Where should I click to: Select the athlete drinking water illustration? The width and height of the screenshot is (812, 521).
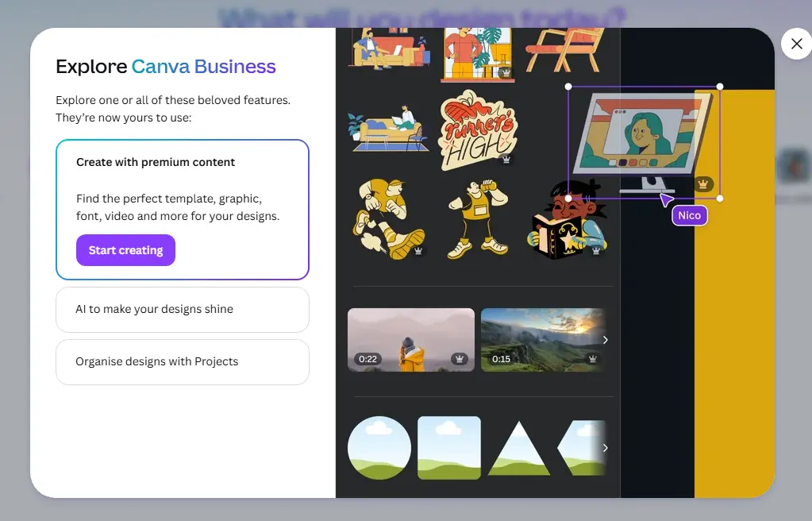(478, 218)
